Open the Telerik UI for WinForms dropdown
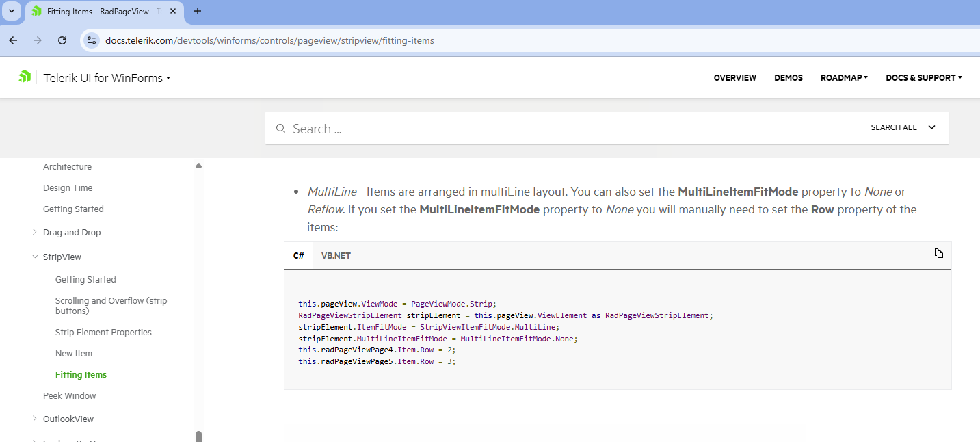The width and height of the screenshot is (980, 442). [107, 78]
